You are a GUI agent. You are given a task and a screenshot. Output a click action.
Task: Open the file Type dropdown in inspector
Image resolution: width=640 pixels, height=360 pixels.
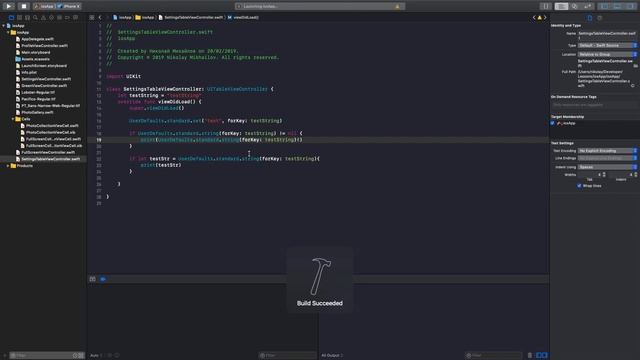coord(607,45)
